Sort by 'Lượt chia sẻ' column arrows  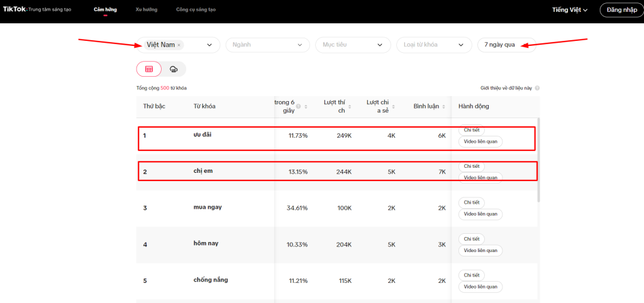[393, 107]
